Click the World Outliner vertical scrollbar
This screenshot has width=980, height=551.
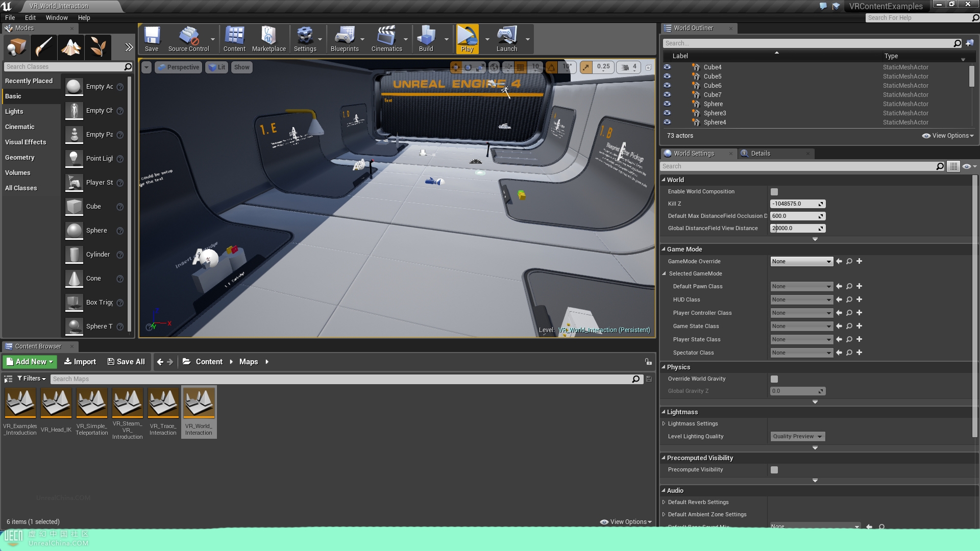[971, 76]
